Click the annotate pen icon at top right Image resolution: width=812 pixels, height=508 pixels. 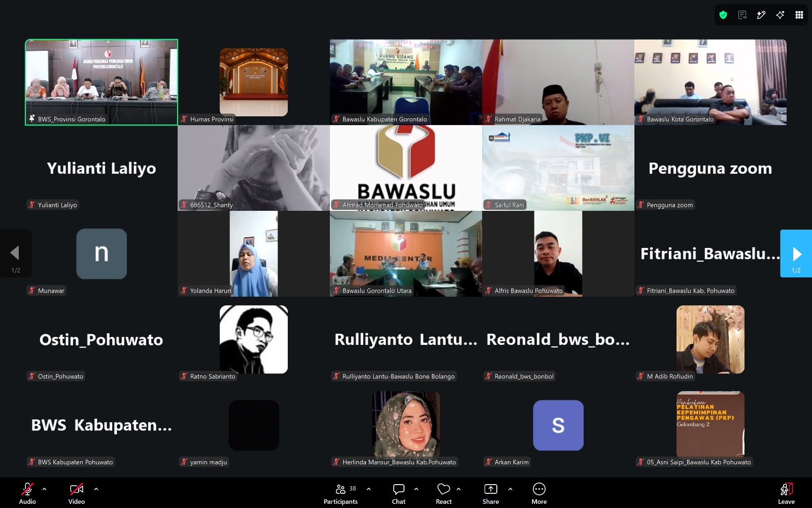[x=761, y=15]
